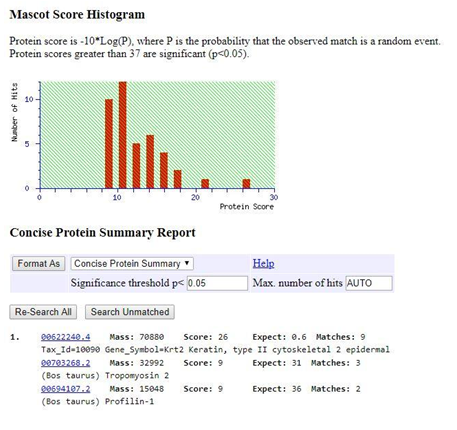Image resolution: width=457 pixels, height=430 pixels.
Task: Click the Concise Protein Summary Report heading
Action: 102,233
